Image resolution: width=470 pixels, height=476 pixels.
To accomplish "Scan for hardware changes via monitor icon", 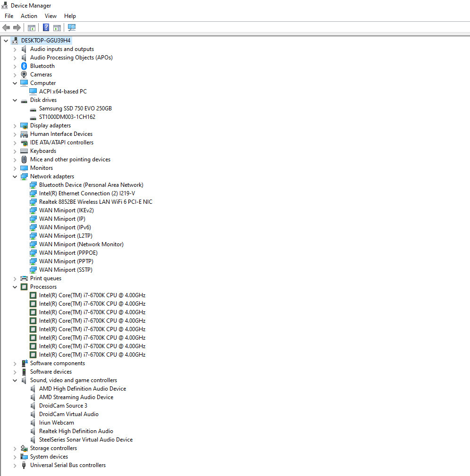I will point(72,28).
